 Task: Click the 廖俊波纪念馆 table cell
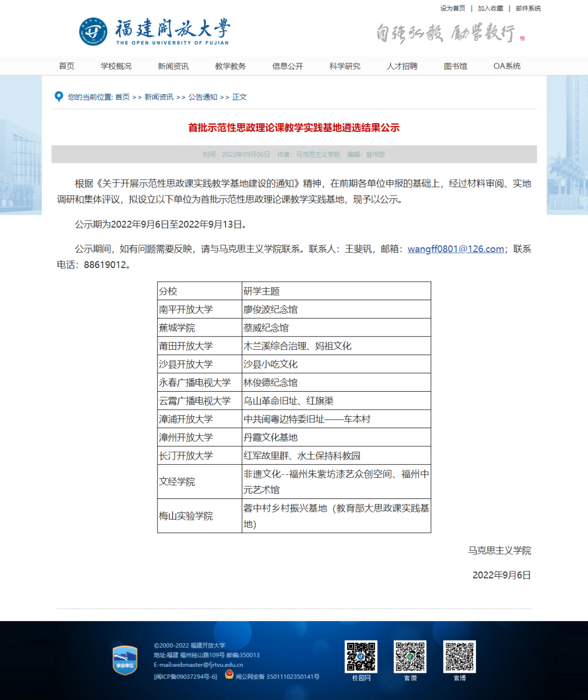click(x=336, y=309)
